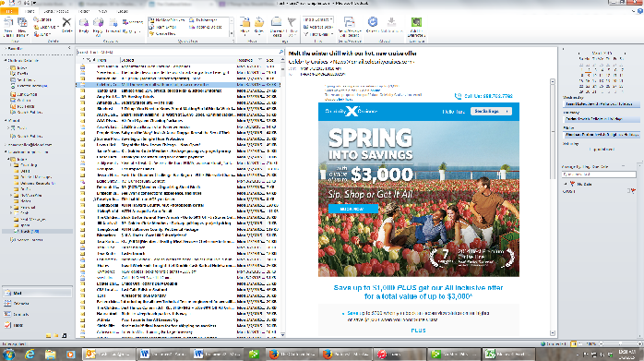Switch to the Home ribbon tab

[x=30, y=11]
